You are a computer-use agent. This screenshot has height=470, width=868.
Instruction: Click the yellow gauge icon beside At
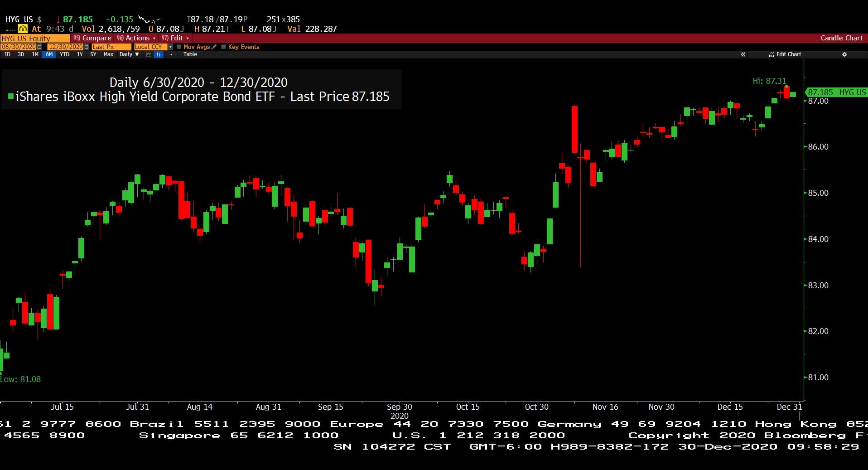23,29
